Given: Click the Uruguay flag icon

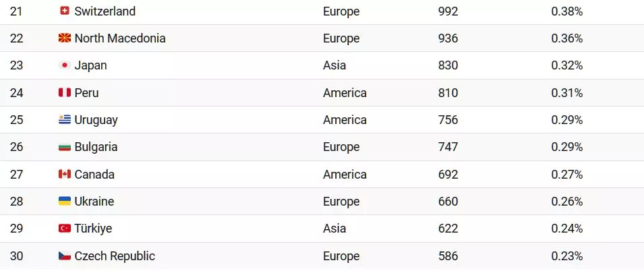Looking at the screenshot, I should (65, 120).
